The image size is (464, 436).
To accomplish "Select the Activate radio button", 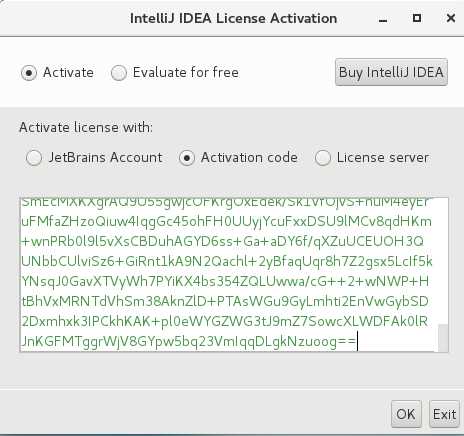I will (29, 73).
